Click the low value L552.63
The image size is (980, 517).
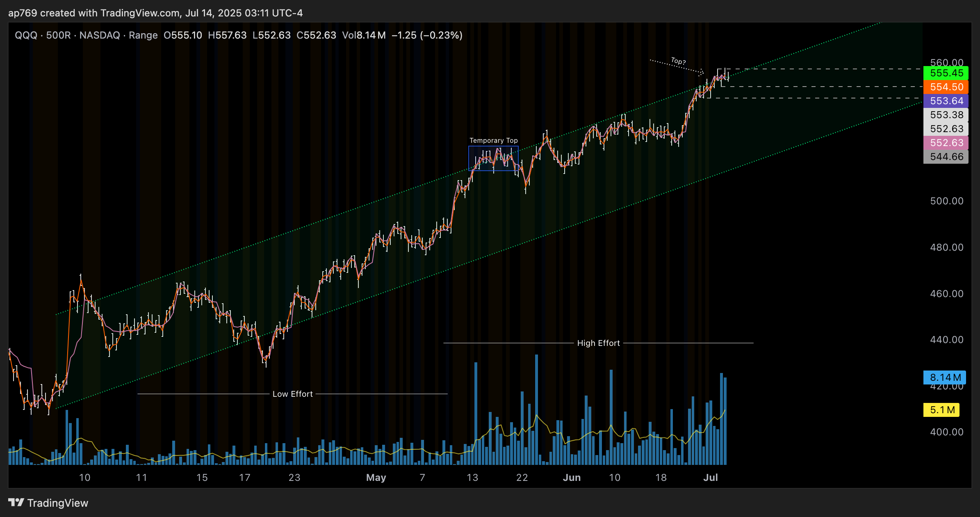[x=271, y=35]
